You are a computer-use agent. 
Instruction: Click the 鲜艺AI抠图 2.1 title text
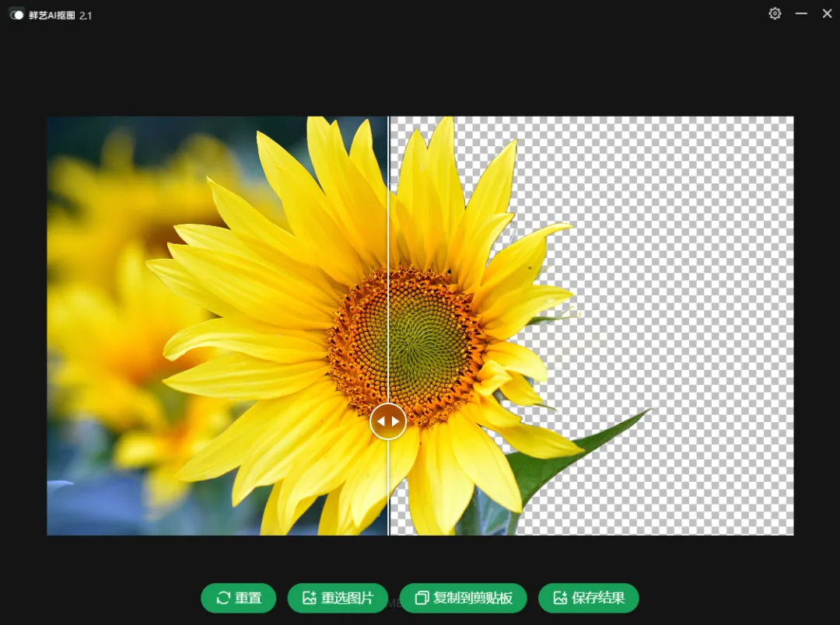click(61, 15)
